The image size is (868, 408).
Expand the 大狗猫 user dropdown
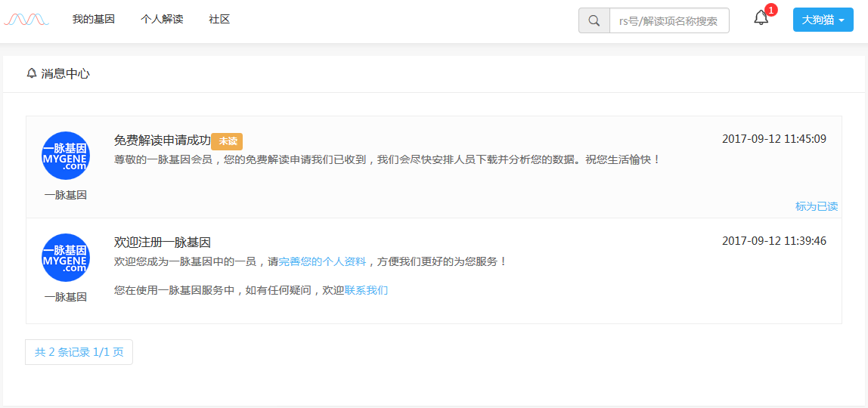click(x=823, y=20)
